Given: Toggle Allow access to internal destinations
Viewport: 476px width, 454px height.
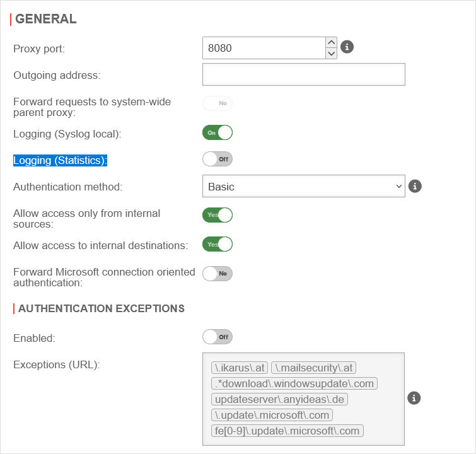Looking at the screenshot, I should (x=218, y=244).
